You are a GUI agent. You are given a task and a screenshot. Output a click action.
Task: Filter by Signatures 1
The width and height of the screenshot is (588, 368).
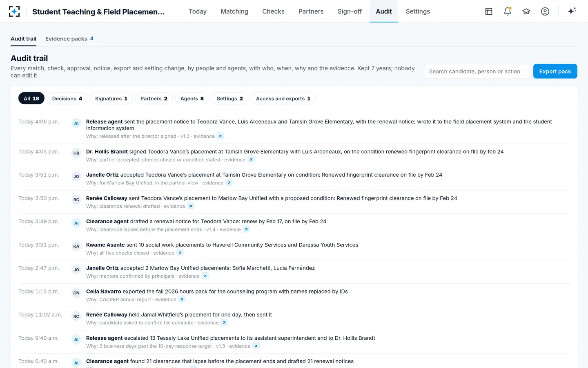click(111, 99)
